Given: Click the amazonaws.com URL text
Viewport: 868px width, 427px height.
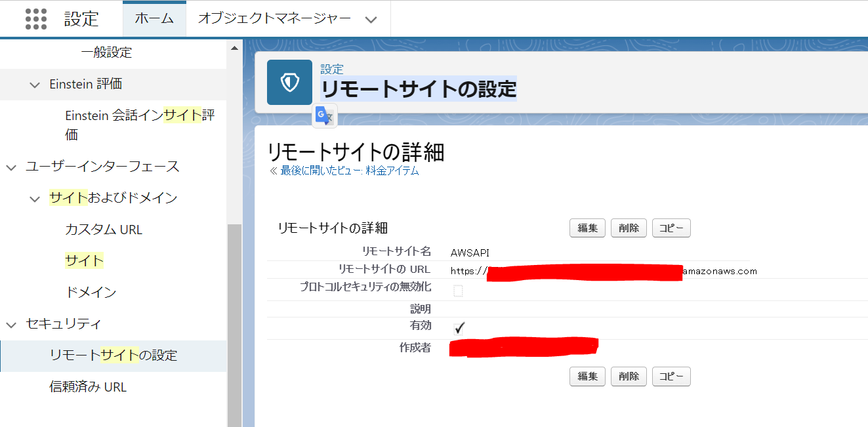Looking at the screenshot, I should (720, 271).
